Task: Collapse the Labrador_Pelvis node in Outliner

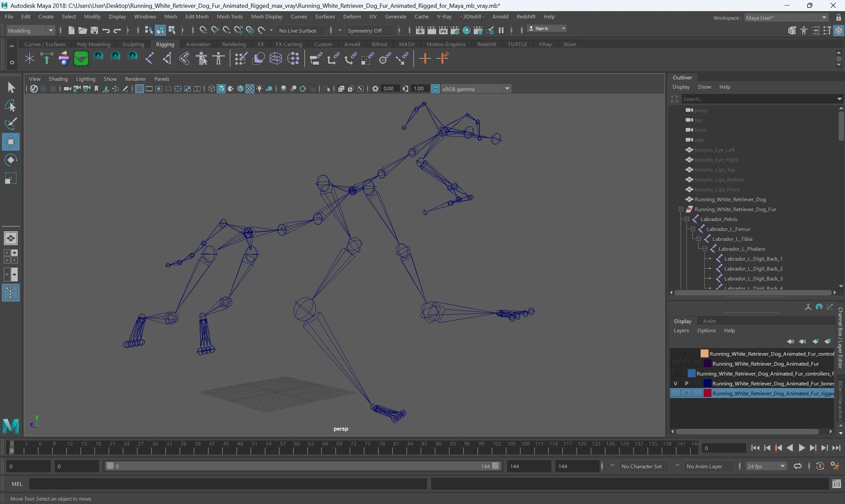Action: [687, 219]
